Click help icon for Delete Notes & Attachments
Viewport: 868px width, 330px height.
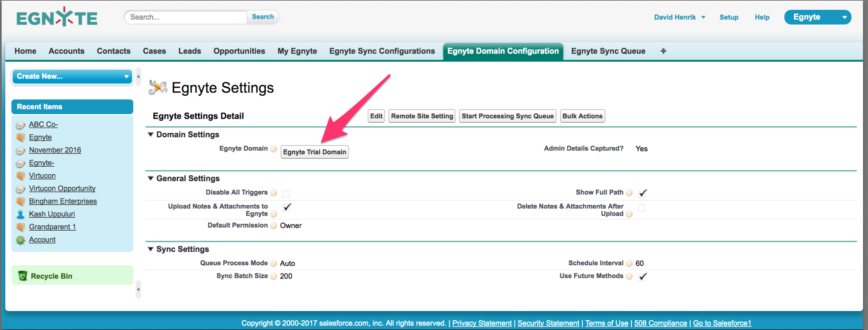pyautogui.click(x=629, y=214)
